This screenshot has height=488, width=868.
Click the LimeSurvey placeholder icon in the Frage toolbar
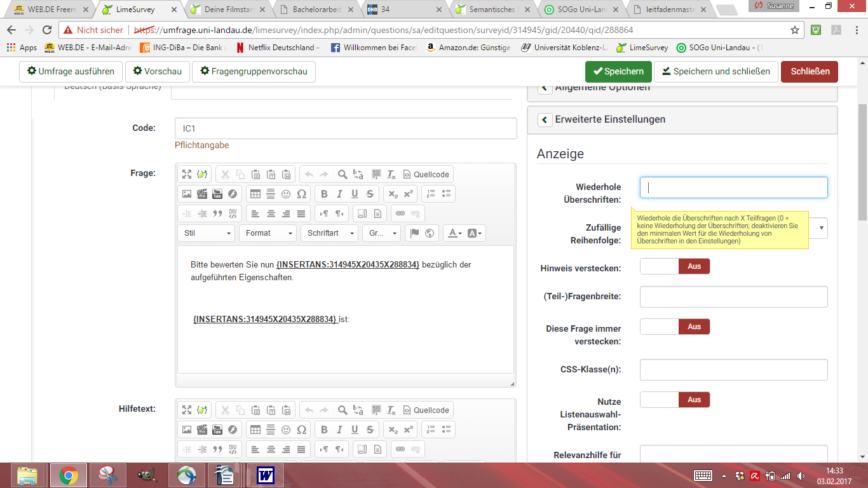[202, 174]
